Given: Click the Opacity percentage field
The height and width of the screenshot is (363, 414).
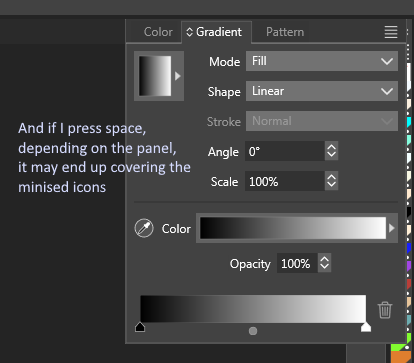Looking at the screenshot, I should (297, 263).
